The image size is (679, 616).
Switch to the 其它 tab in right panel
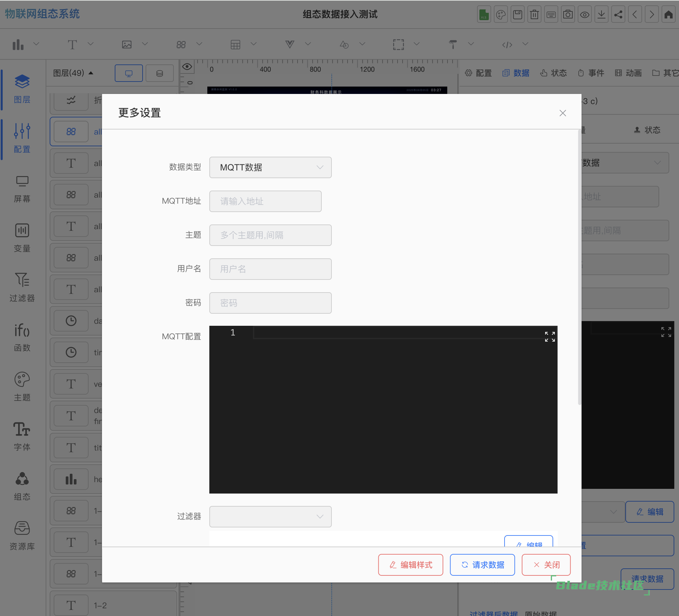point(666,73)
